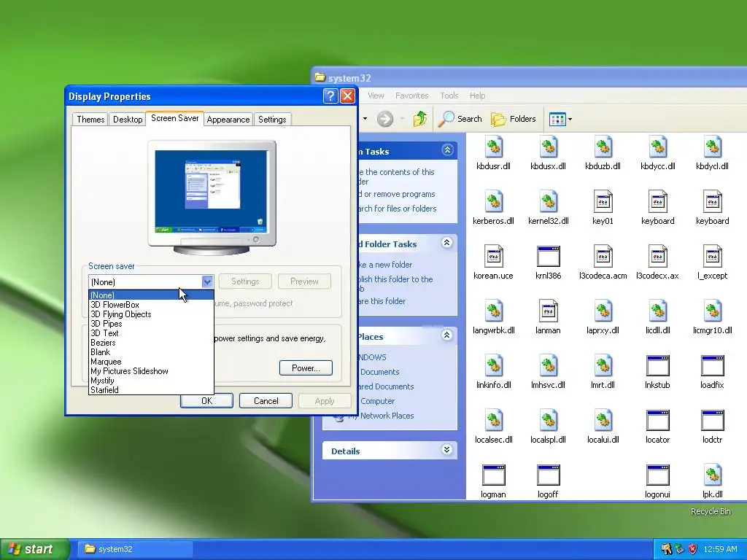The image size is (747, 560).
Task: Choose My Pictures Slideshow option
Action: tap(151, 371)
